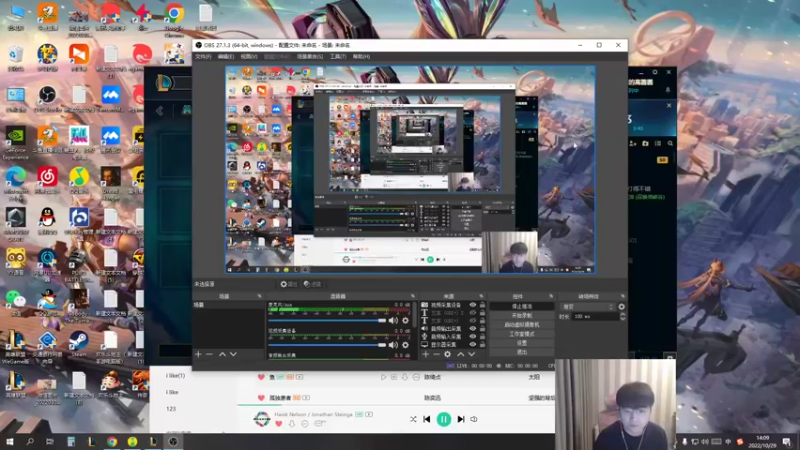Open gear settings of second mixer channel
The image size is (800, 450).
(x=406, y=345)
